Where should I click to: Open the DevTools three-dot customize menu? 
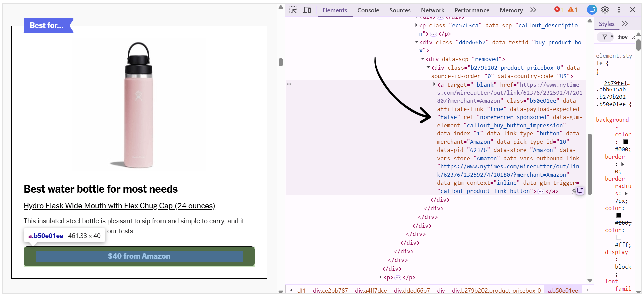pos(619,10)
